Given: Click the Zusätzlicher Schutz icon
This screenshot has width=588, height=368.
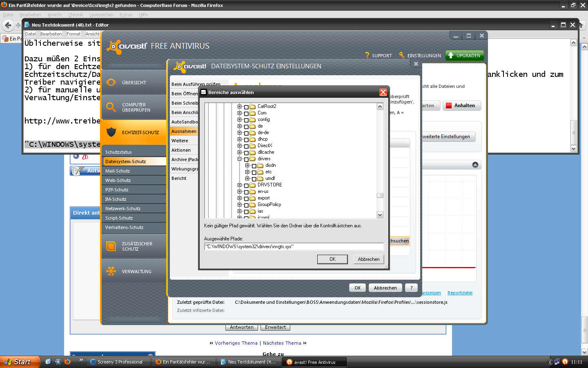Looking at the screenshot, I should tap(111, 246).
